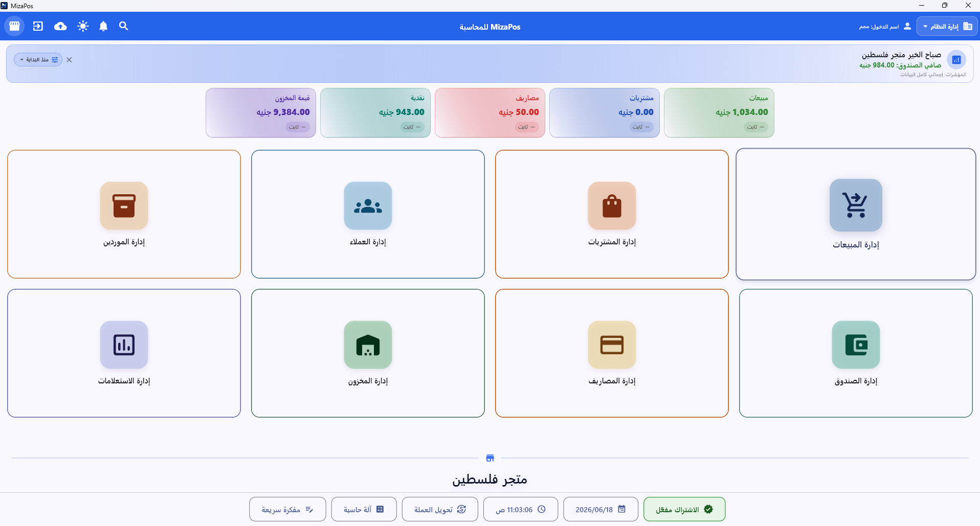Image resolution: width=980 pixels, height=526 pixels.
Task: Click the إدارة المبيعات label
Action: click(856, 245)
